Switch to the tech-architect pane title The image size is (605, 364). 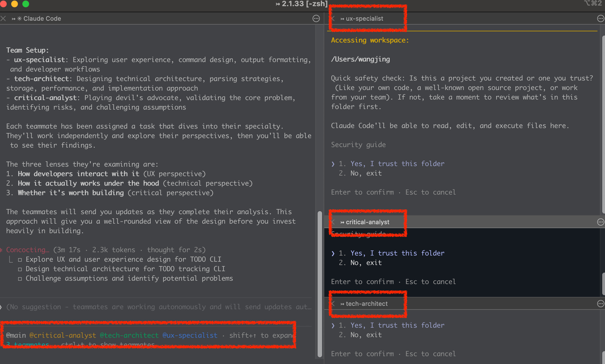click(x=367, y=304)
